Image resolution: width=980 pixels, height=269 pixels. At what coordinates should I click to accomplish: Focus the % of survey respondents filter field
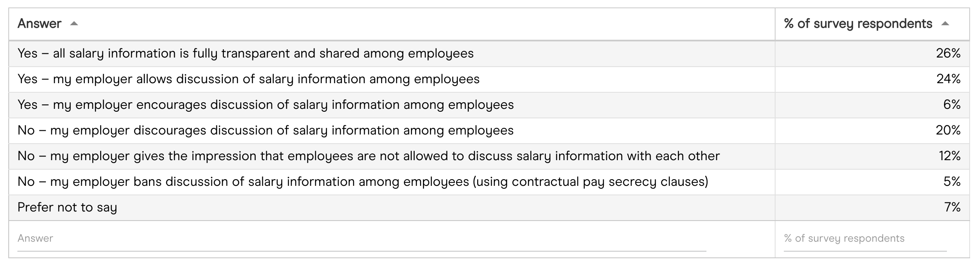(x=865, y=239)
